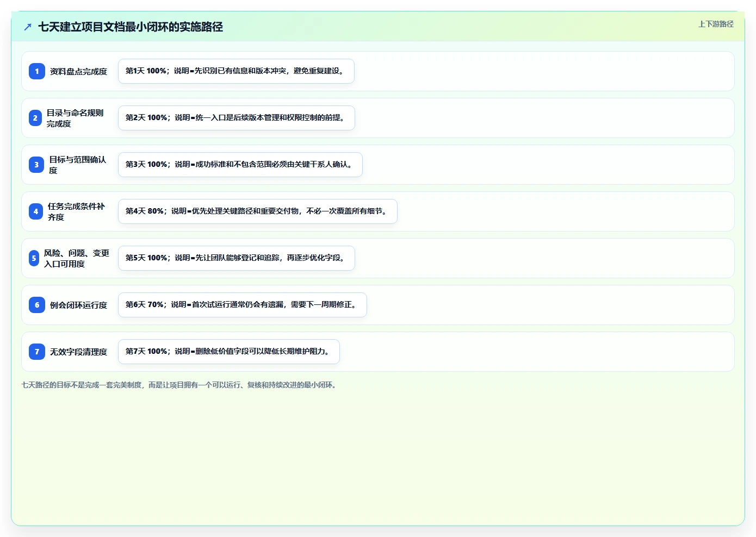Image resolution: width=756 pixels, height=537 pixels.
Task: Click the 风险、问题、变更入口可用度 label
Action: (x=77, y=258)
